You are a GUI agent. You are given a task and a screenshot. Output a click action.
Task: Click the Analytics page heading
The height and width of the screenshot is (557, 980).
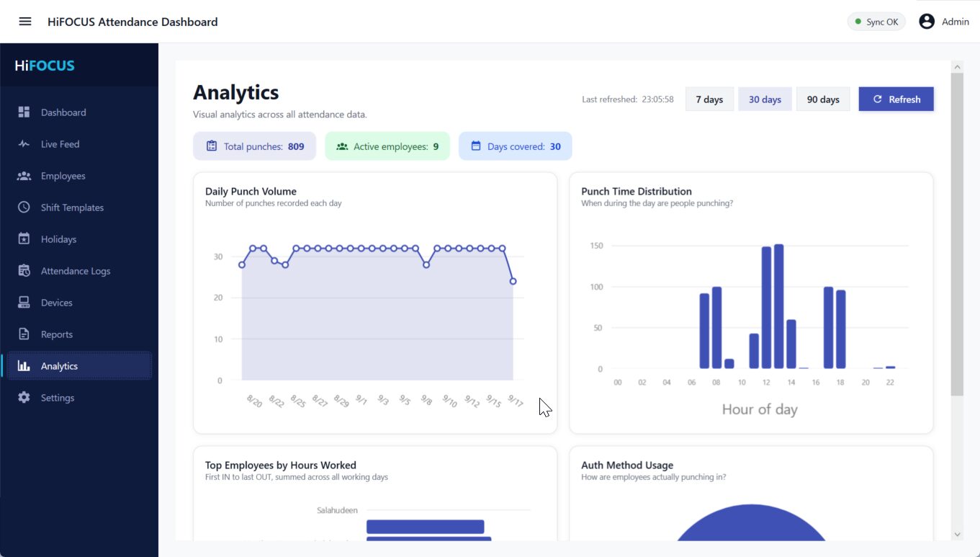pyautogui.click(x=236, y=92)
